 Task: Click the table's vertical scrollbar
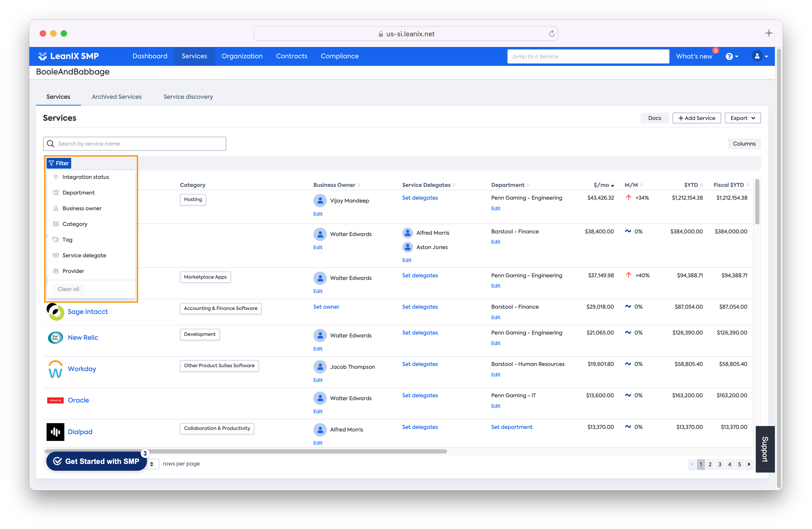(757, 202)
